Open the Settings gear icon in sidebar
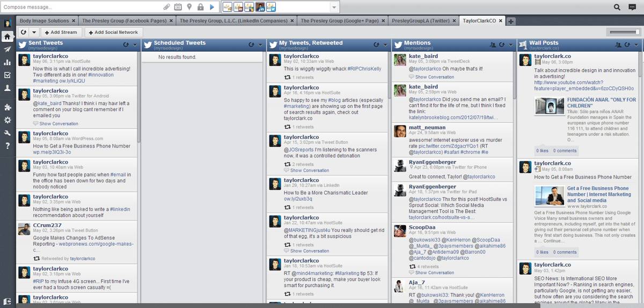The width and height of the screenshot is (644, 308). [8, 120]
